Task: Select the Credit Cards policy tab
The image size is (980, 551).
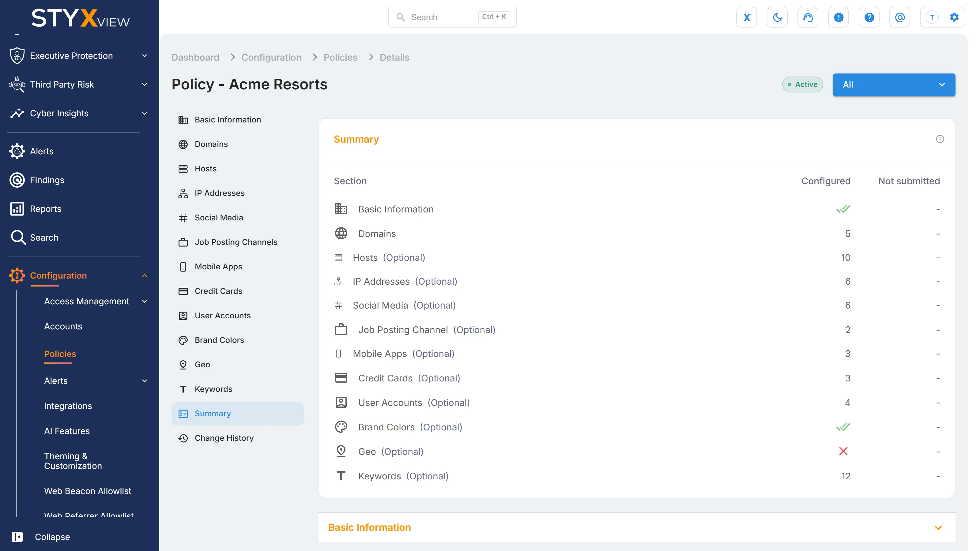Action: click(237, 291)
